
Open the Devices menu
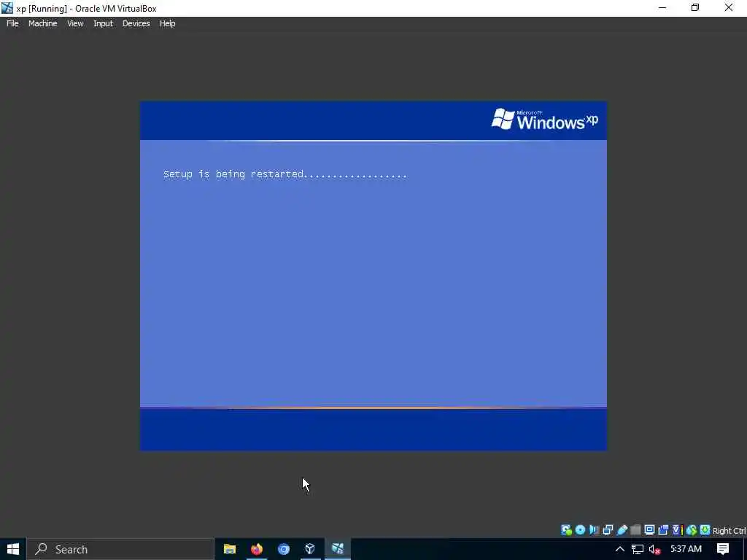point(136,23)
